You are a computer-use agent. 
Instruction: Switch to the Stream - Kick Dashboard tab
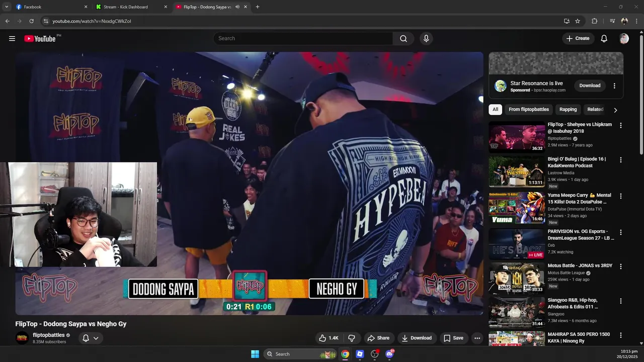tap(132, 7)
